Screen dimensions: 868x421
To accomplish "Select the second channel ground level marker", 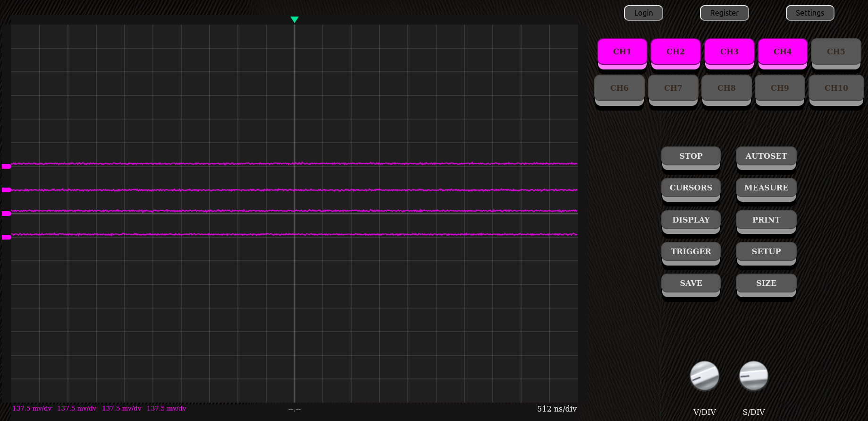I will 6,190.
